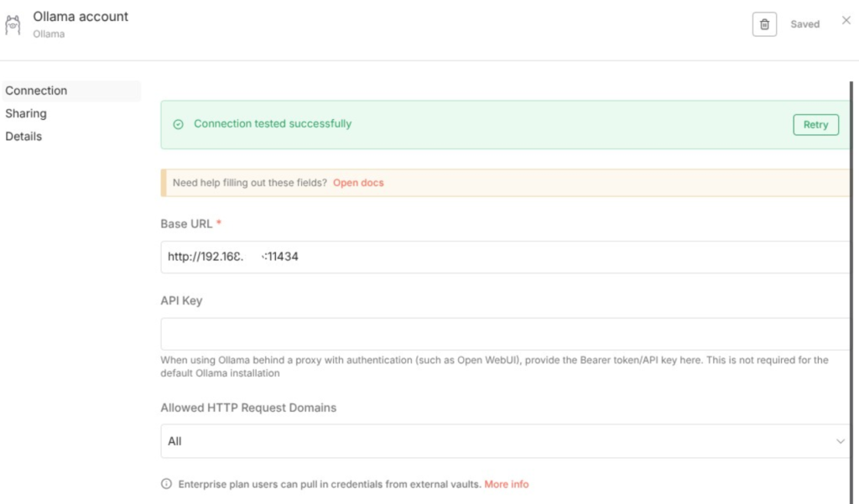Click the Saved status label

(x=804, y=24)
